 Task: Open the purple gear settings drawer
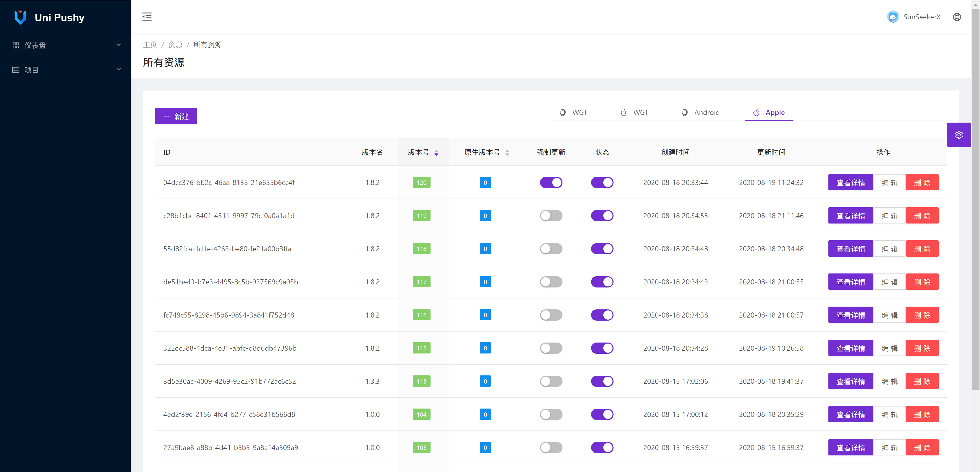[x=959, y=135]
